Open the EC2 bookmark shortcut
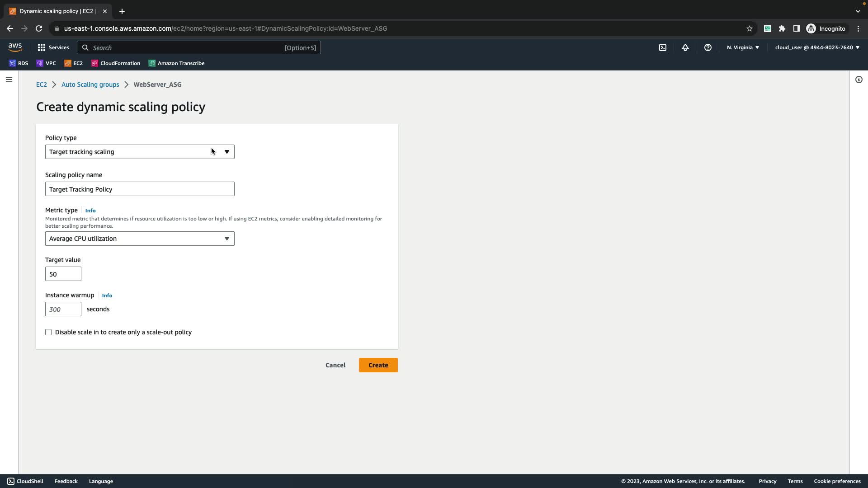The height and width of the screenshot is (488, 868). (74, 63)
